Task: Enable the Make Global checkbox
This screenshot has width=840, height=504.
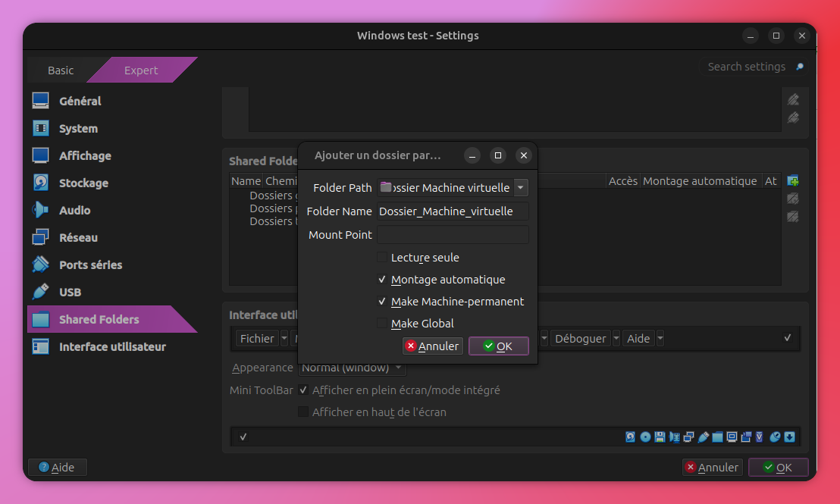Action: tap(382, 324)
